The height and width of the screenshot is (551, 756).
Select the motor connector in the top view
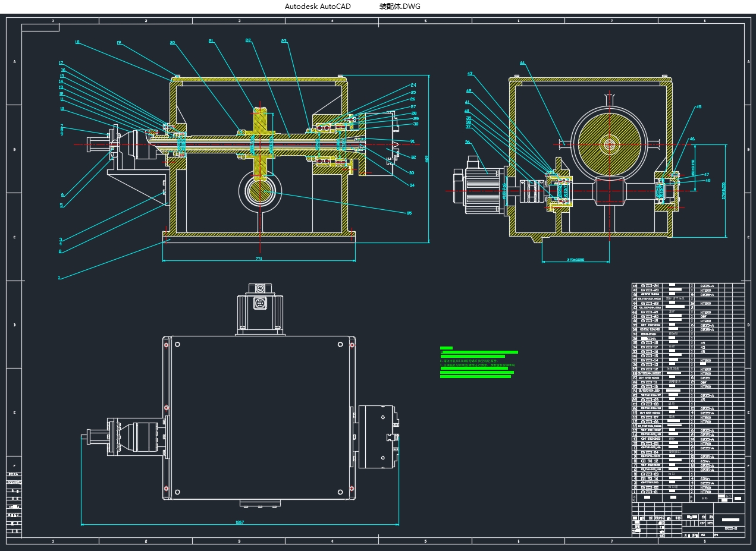(259, 303)
